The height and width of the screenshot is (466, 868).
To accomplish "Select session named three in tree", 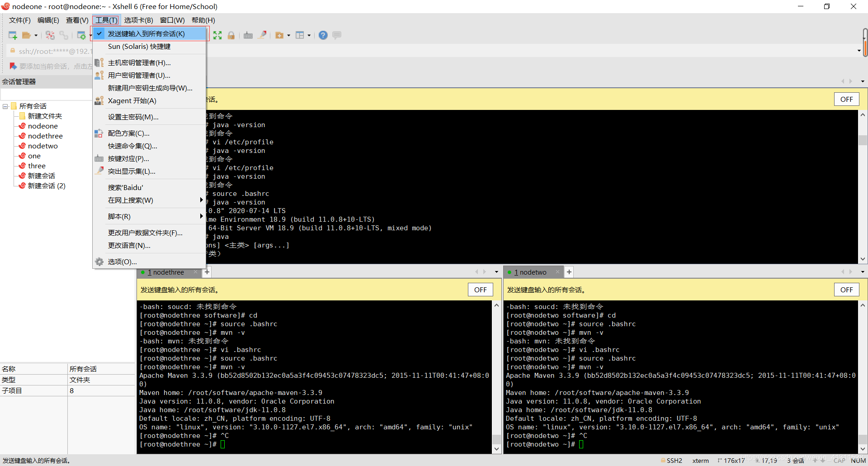I will [x=37, y=166].
